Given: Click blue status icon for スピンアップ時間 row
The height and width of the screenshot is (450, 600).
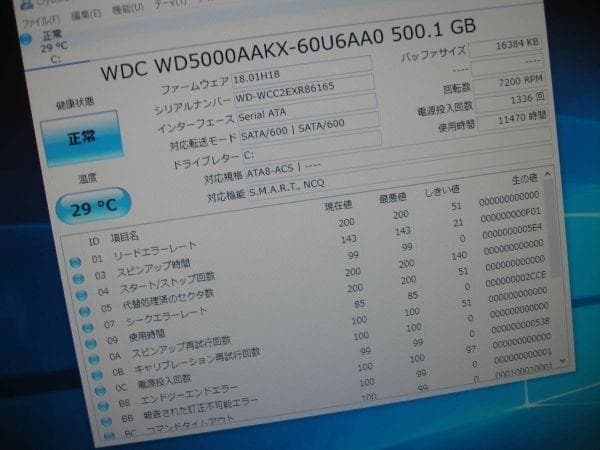Looking at the screenshot, I should [x=78, y=279].
